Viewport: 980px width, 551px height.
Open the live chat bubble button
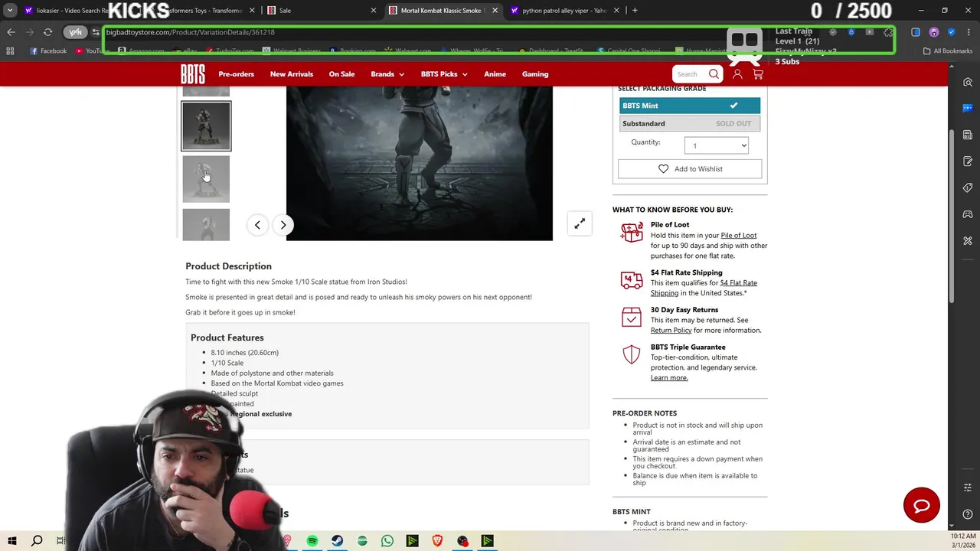tap(921, 505)
